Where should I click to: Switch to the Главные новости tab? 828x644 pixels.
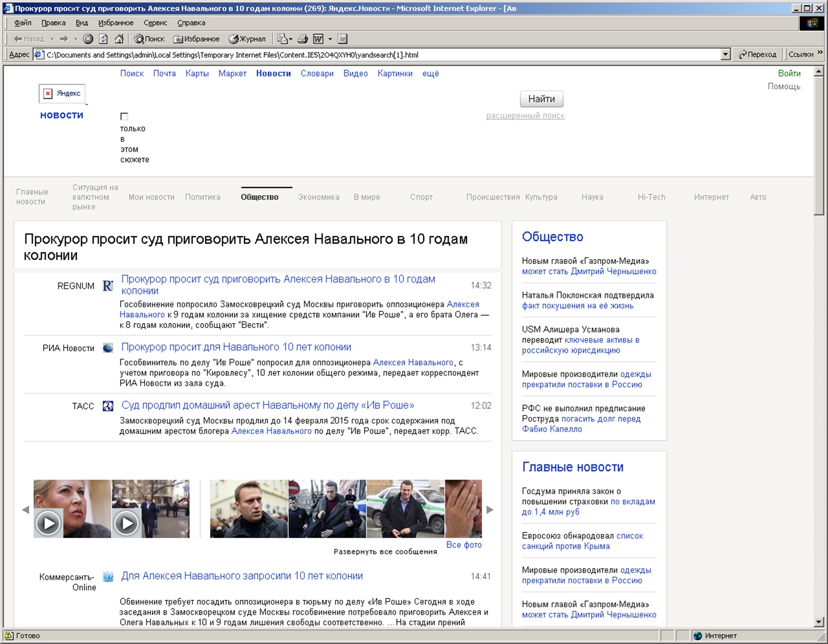(32, 197)
